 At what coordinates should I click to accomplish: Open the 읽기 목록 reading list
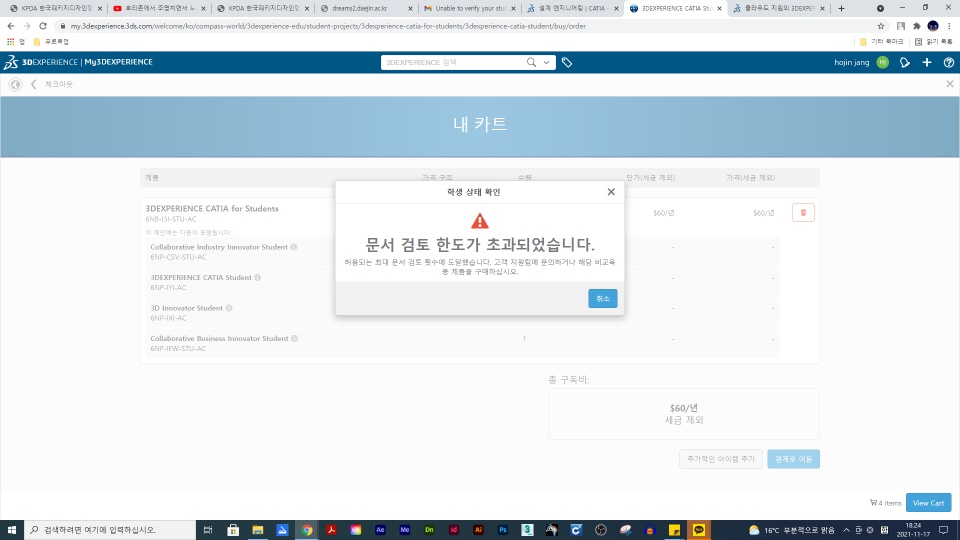tap(934, 42)
